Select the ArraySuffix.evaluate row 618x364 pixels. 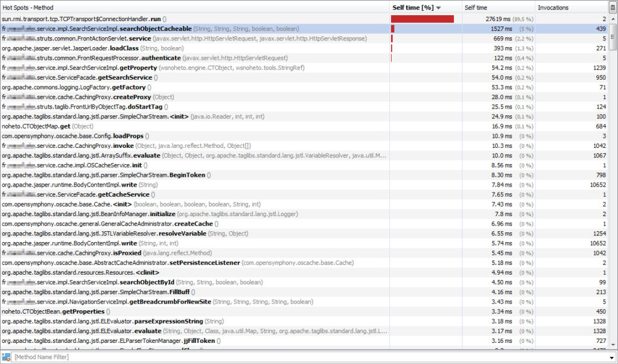coord(304,155)
